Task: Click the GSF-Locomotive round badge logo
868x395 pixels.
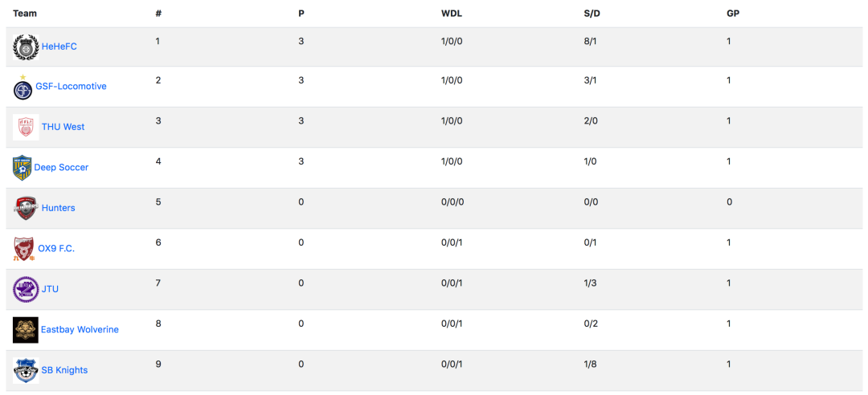Action: click(x=23, y=88)
